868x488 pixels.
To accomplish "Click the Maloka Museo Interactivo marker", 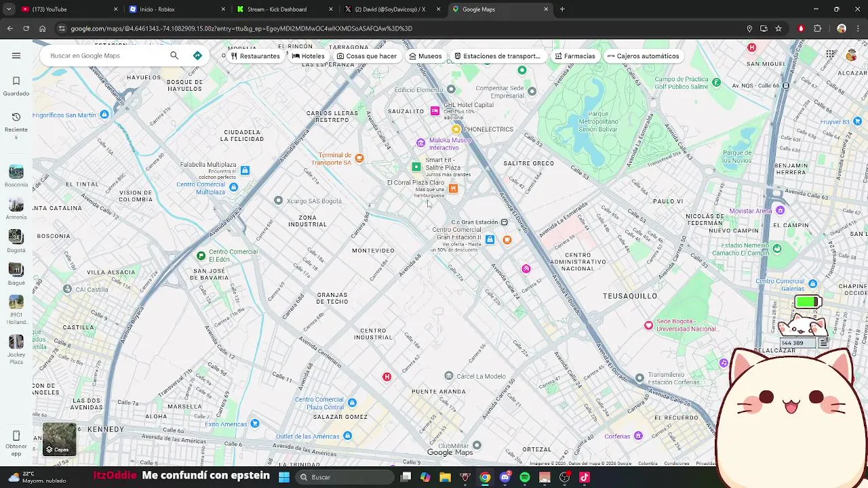I will (x=421, y=143).
